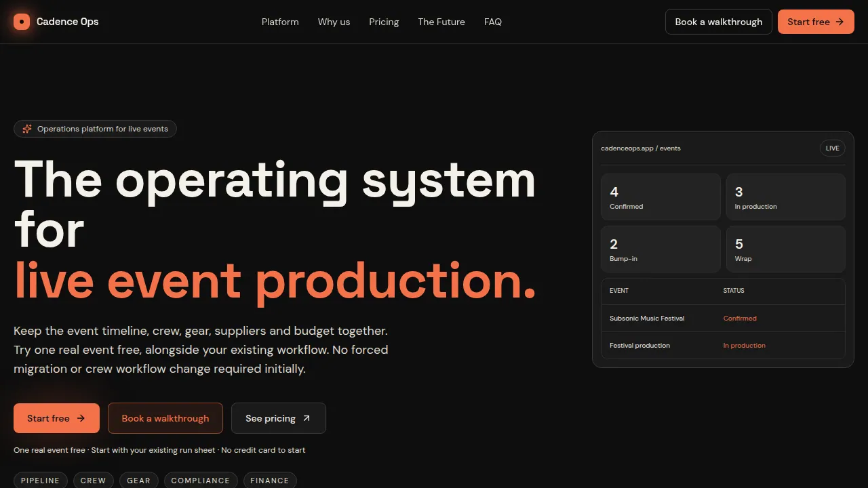
Task: Click Book a walkthrough in the header
Action: 719,22
